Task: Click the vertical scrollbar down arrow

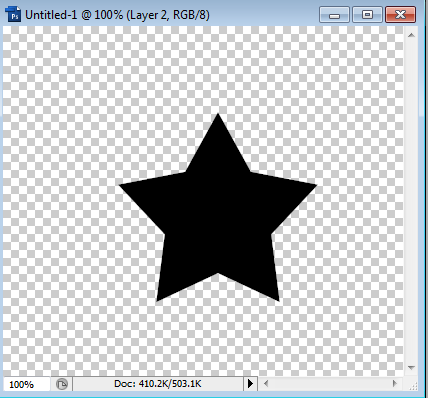Action: click(x=411, y=368)
